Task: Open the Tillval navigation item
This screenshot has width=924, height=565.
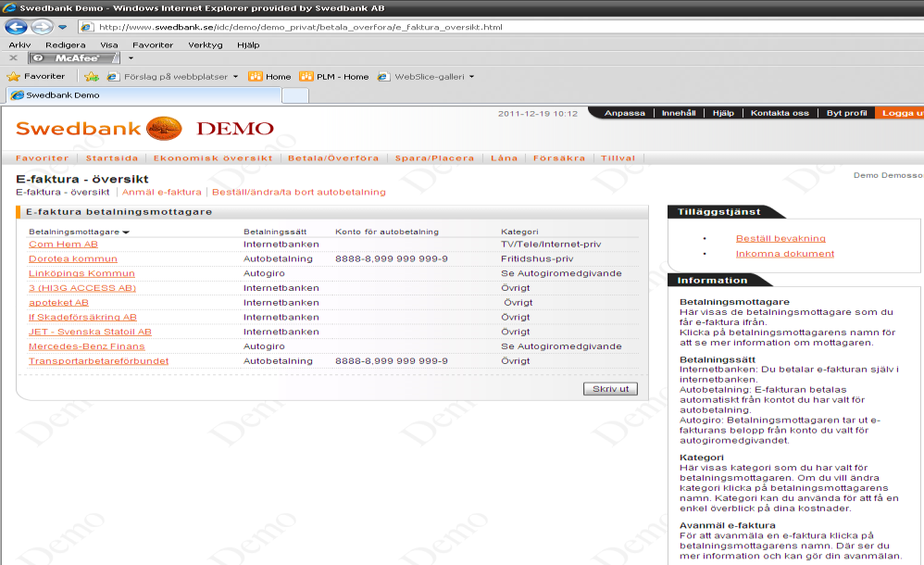Action: pyautogui.click(x=618, y=158)
